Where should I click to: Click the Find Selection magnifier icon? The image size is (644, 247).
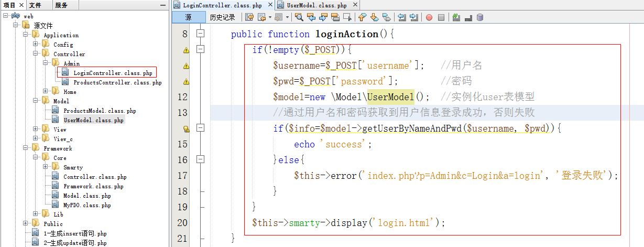(299, 17)
